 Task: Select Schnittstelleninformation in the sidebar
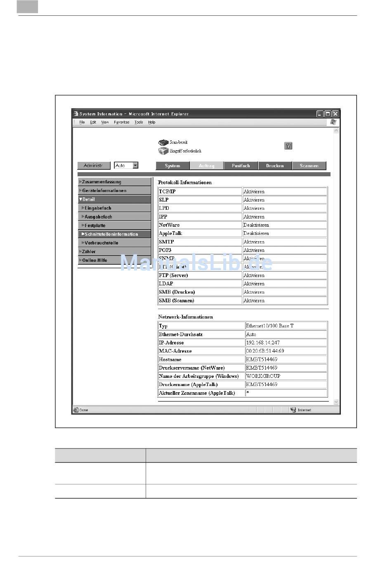click(x=115, y=234)
